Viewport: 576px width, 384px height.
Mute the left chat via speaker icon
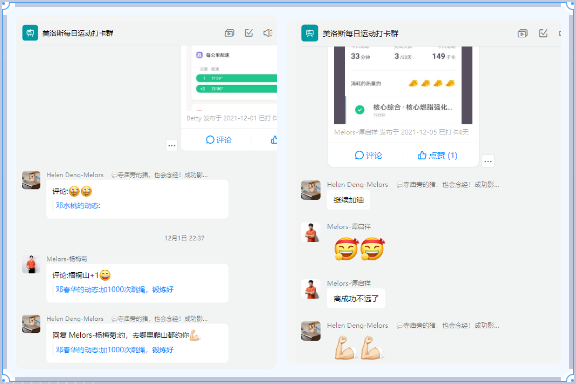267,33
